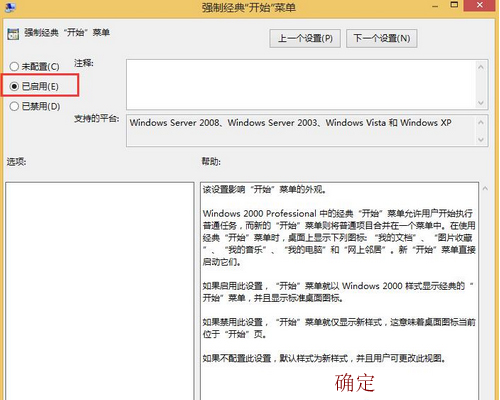
Task: Click the window system icon in title bar
Action: tap(10, 7)
